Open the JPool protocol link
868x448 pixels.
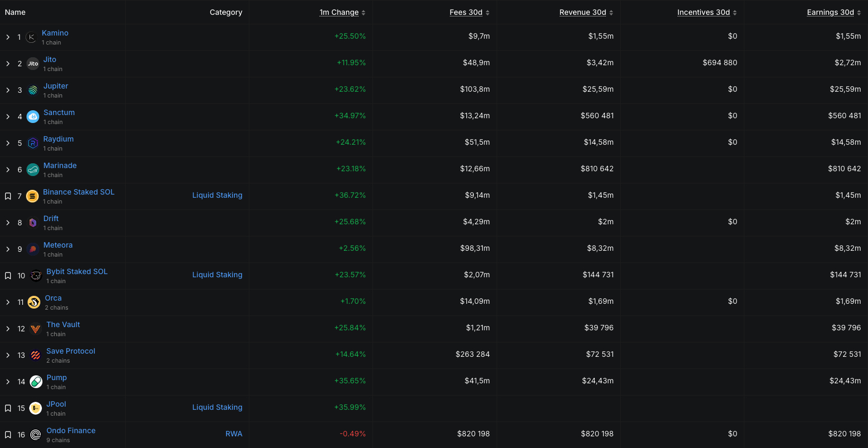tap(56, 404)
